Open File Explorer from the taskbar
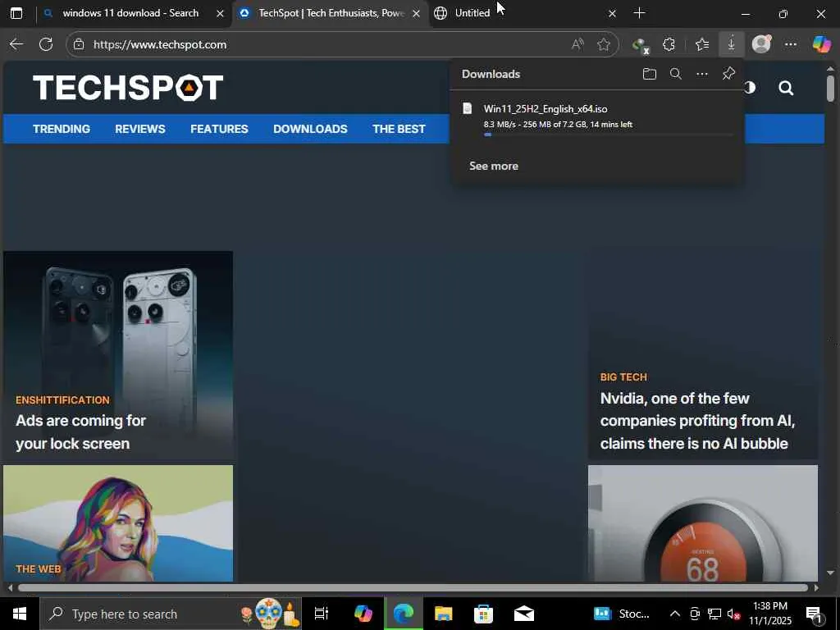Image resolution: width=840 pixels, height=630 pixels. [443, 614]
